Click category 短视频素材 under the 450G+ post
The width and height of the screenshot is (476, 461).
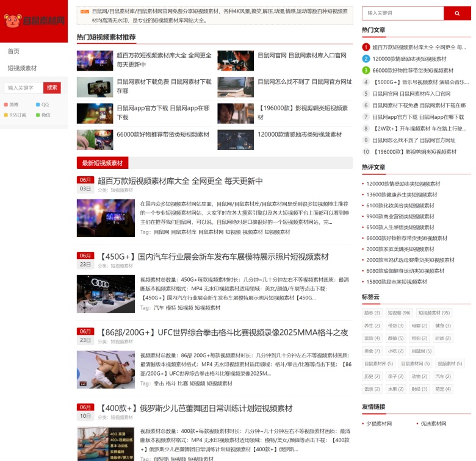point(121,266)
